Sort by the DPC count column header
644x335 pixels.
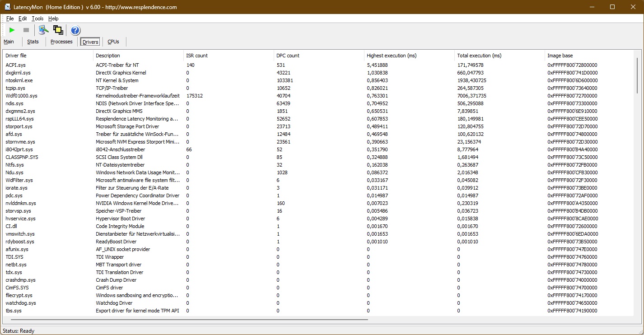pyautogui.click(x=319, y=56)
